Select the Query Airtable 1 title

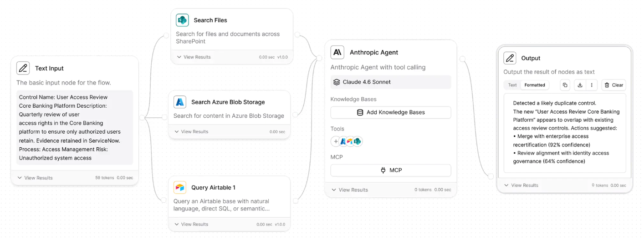[213, 187]
